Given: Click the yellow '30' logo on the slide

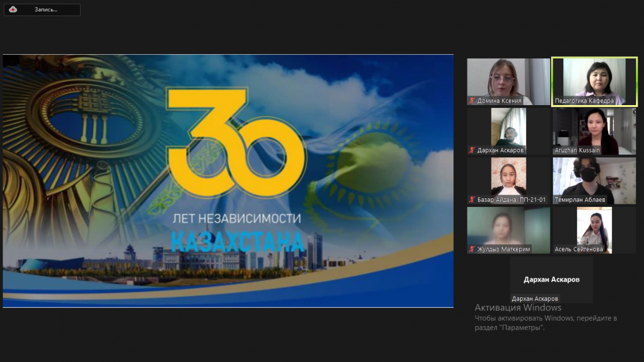Looking at the screenshot, I should click(x=235, y=142).
